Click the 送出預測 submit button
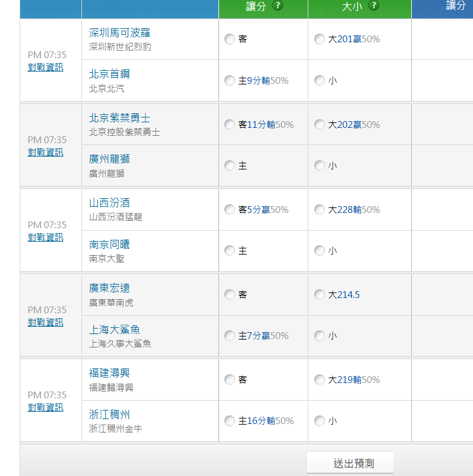 [350, 463]
